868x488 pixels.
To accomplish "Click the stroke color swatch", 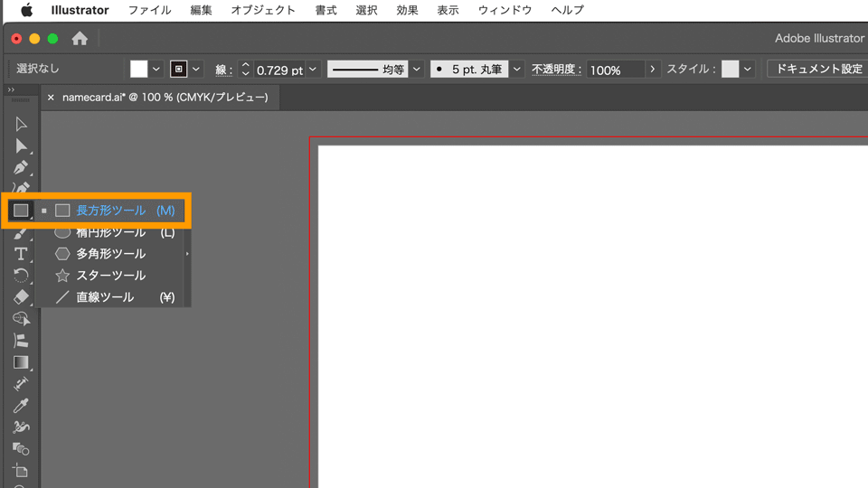I will point(178,70).
